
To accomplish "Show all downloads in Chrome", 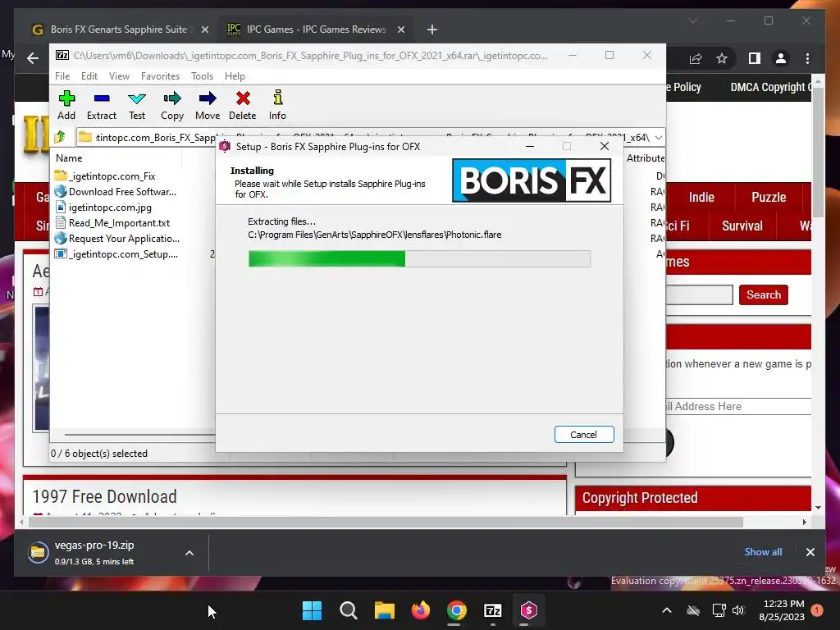I will pos(763,552).
